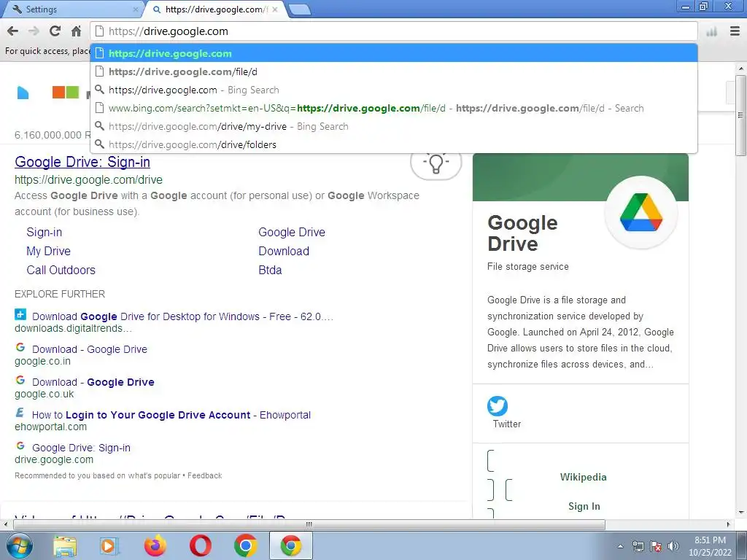Screen dimensions: 747x560
Task: Show hidden tray icons arrow
Action: tap(620, 546)
